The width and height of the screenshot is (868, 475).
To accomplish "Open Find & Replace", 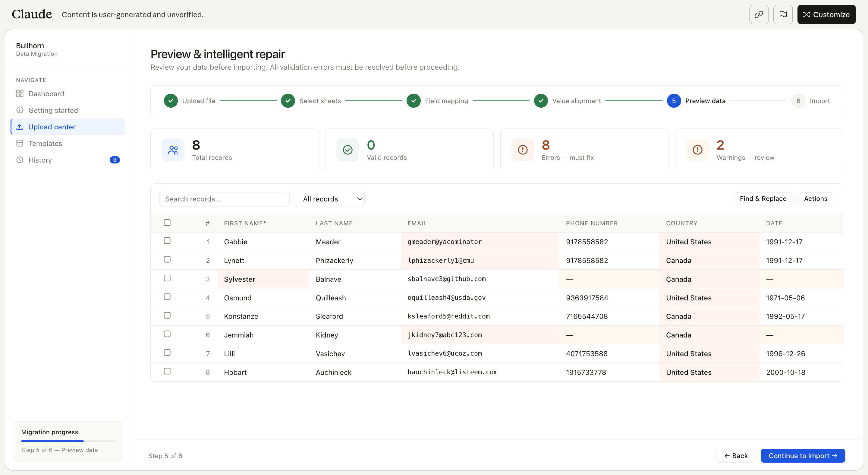I will tap(763, 198).
